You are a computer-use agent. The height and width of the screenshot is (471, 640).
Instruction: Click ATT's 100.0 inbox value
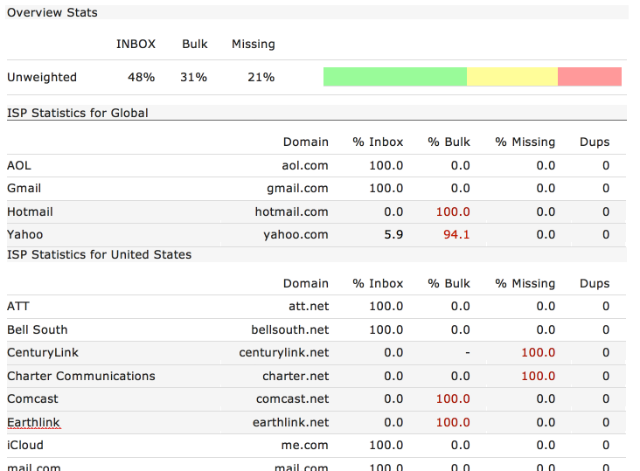pyautogui.click(x=386, y=306)
